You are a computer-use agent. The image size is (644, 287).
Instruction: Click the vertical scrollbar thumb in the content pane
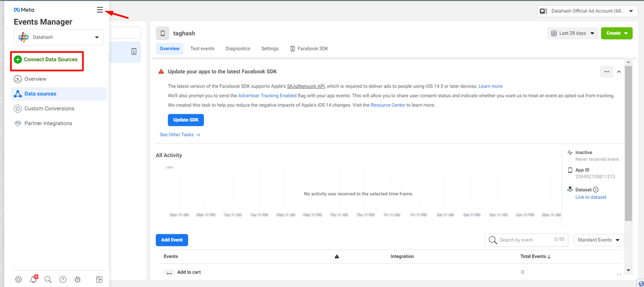tap(628, 143)
